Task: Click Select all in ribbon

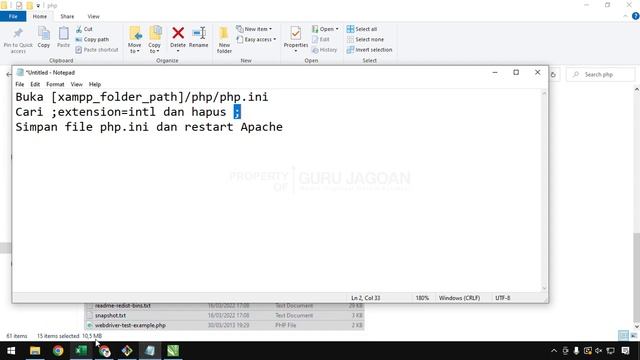Action: pyautogui.click(x=362, y=29)
